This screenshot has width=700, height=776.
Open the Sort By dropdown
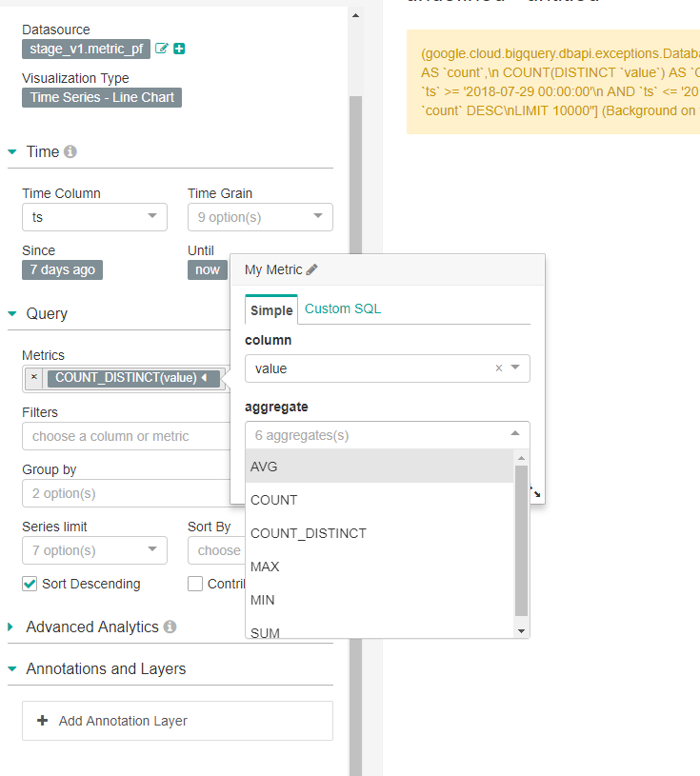[x=217, y=550]
